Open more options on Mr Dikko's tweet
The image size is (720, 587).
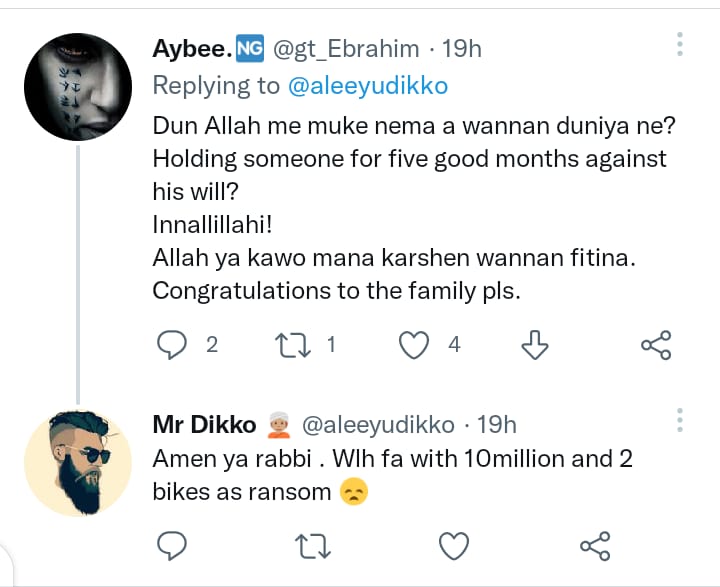[x=679, y=420]
